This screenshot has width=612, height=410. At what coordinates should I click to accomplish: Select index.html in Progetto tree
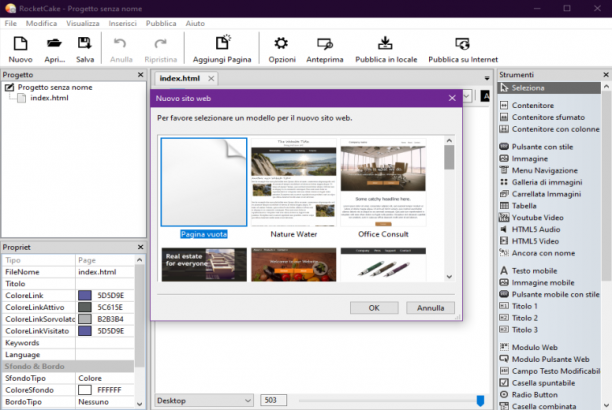click(x=49, y=98)
